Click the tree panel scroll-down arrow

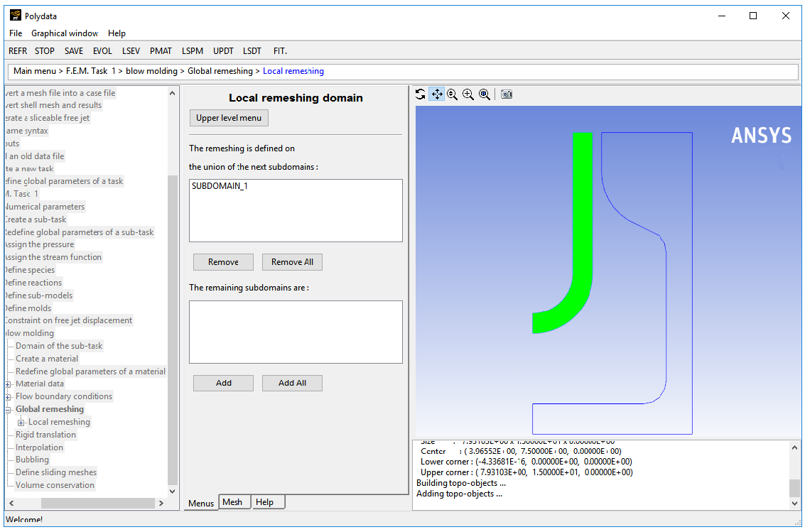pos(173,491)
